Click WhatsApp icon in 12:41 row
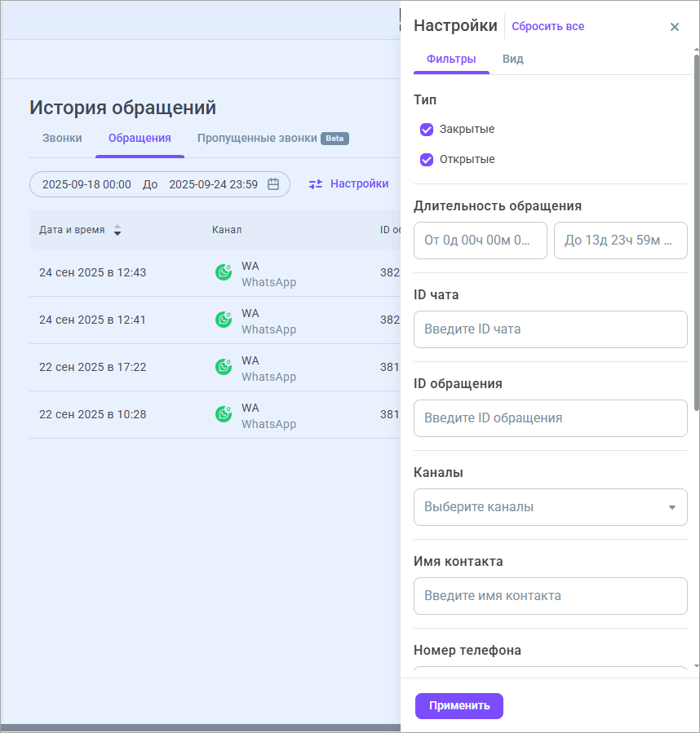 tap(224, 320)
